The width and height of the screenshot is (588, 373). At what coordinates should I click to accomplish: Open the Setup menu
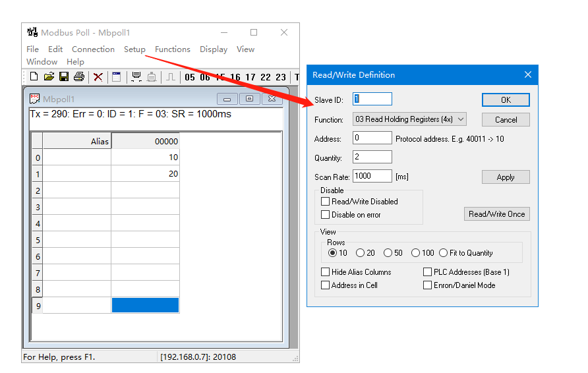pyautogui.click(x=134, y=49)
